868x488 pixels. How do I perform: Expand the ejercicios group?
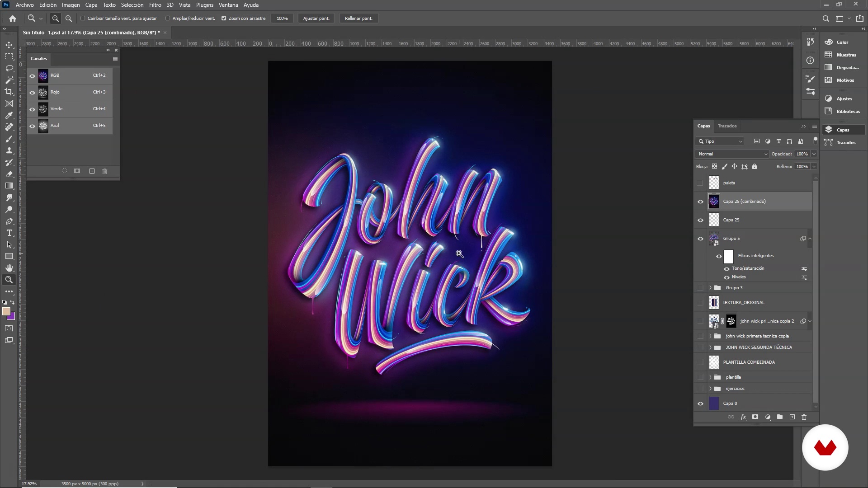tap(710, 389)
